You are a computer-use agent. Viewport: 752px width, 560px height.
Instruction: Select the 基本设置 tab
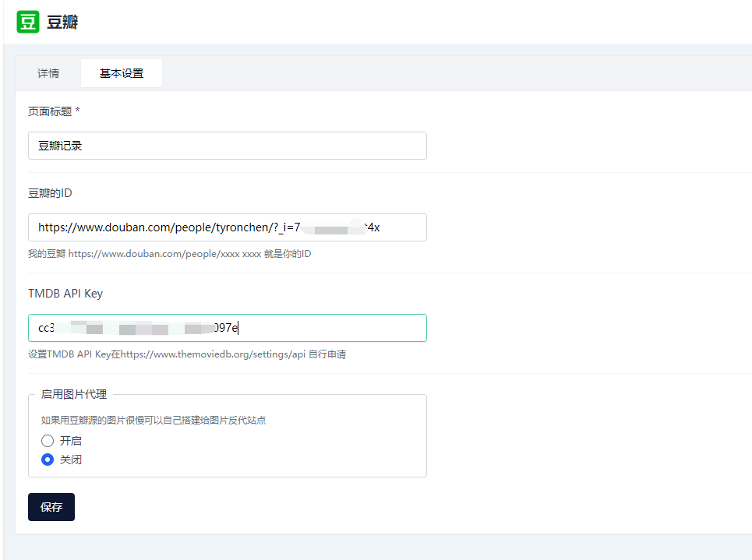[122, 73]
